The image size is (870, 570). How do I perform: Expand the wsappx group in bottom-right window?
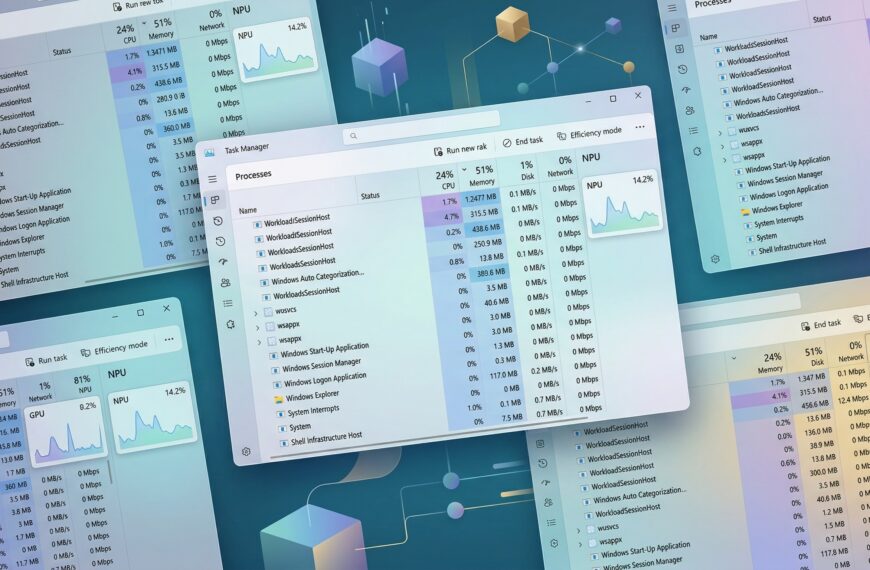point(580,545)
